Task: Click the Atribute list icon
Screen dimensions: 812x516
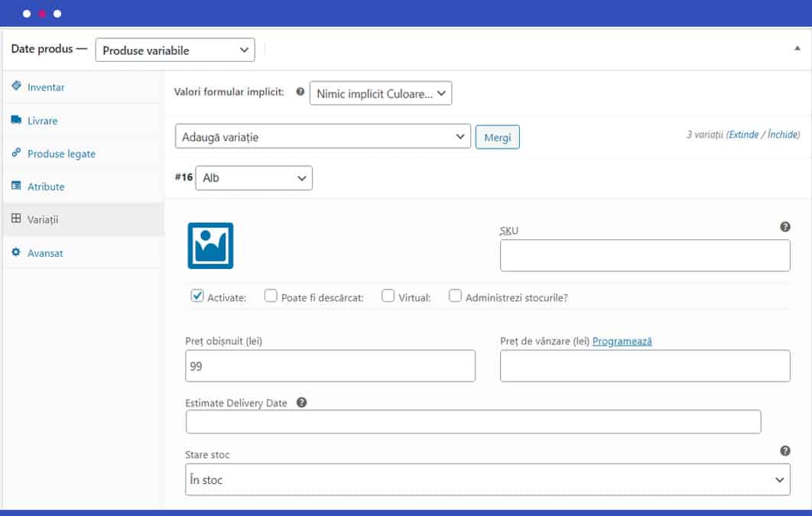Action: pyautogui.click(x=17, y=186)
